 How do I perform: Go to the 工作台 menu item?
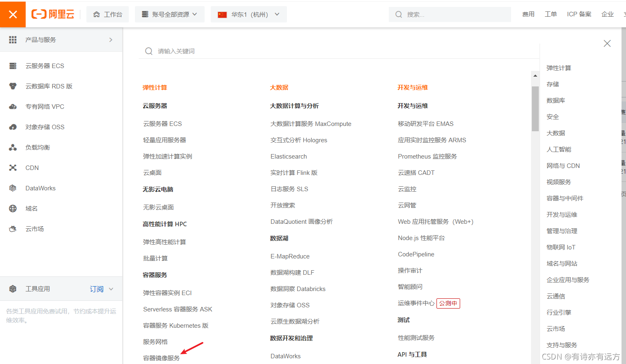click(108, 14)
